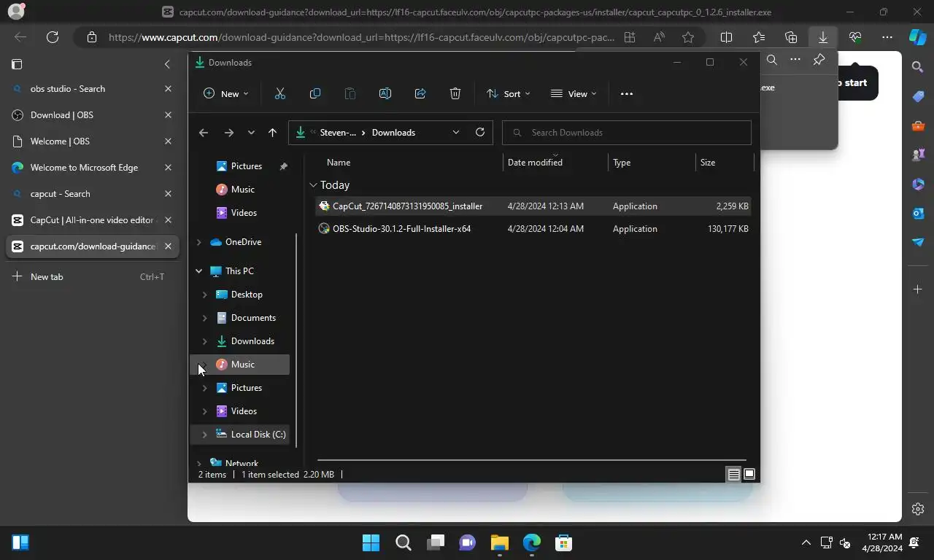The width and height of the screenshot is (934, 560).
Task: Go back in File Explorer navigation
Action: click(204, 132)
